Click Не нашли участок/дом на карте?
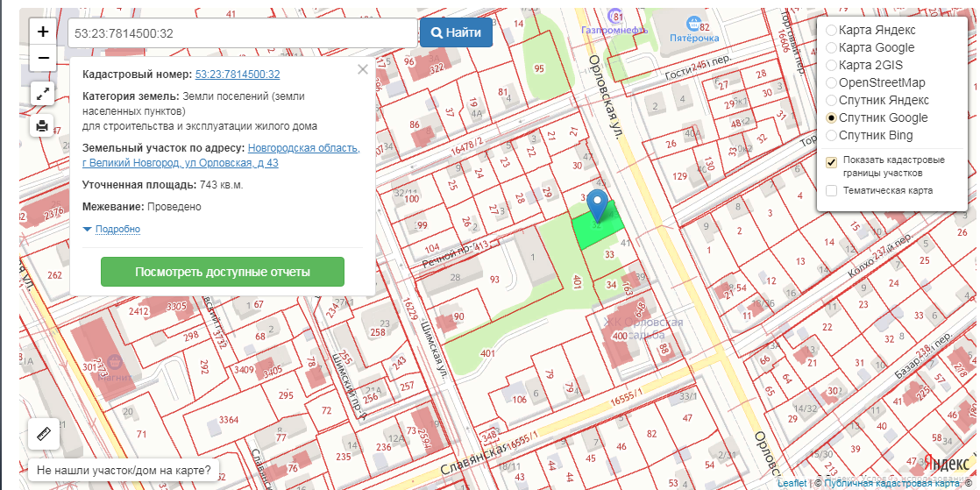 click(124, 471)
